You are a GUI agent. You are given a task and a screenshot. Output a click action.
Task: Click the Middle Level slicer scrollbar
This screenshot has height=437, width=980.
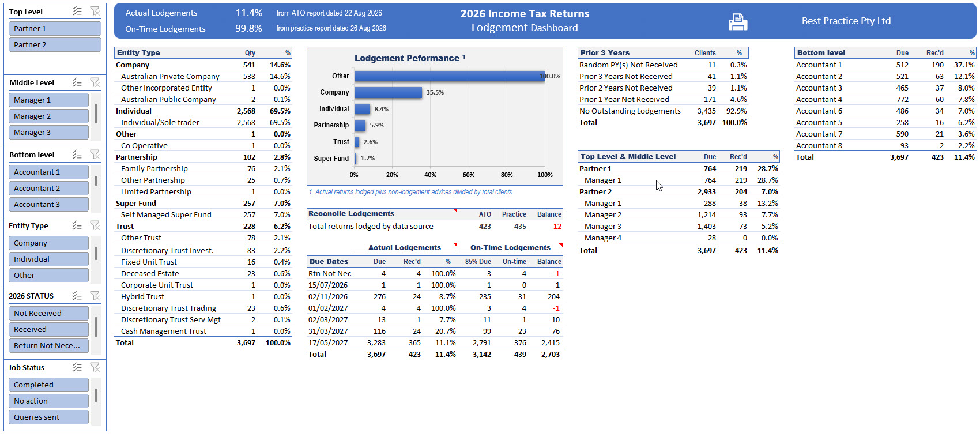(x=96, y=114)
